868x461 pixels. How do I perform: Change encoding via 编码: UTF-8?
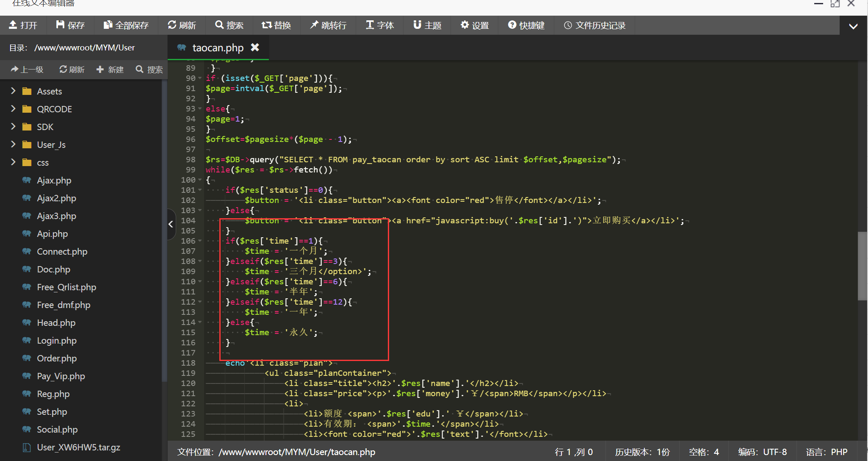(x=762, y=452)
